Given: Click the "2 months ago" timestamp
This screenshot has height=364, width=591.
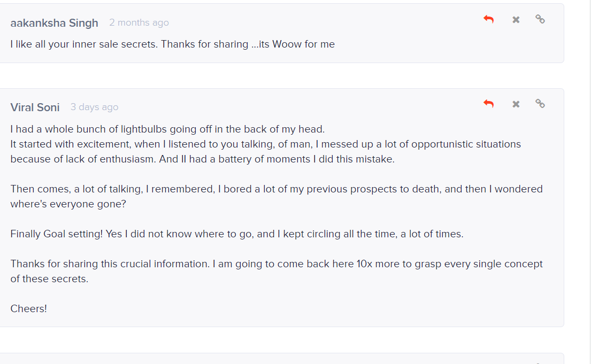Looking at the screenshot, I should pyautogui.click(x=139, y=22).
